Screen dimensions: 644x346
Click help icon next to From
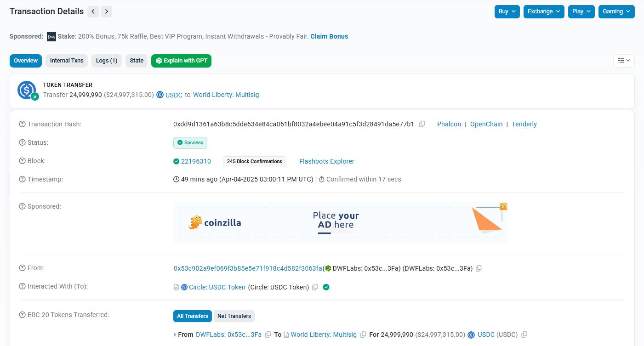pyautogui.click(x=22, y=268)
